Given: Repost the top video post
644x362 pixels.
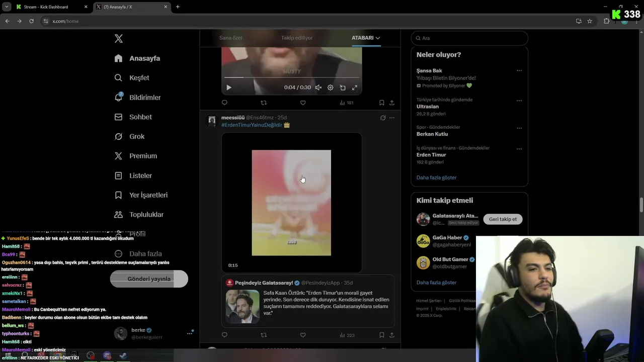Looking at the screenshot, I should click(264, 103).
